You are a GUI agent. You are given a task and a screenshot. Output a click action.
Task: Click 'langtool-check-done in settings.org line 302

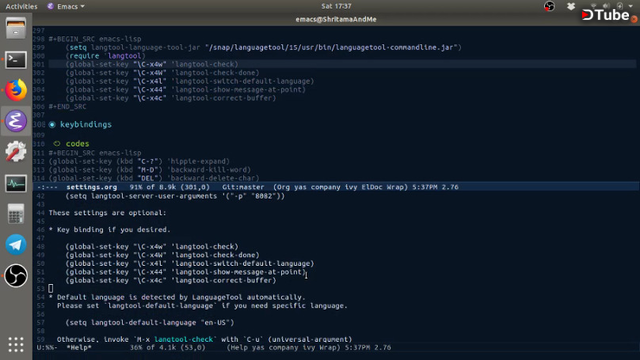(x=215, y=73)
